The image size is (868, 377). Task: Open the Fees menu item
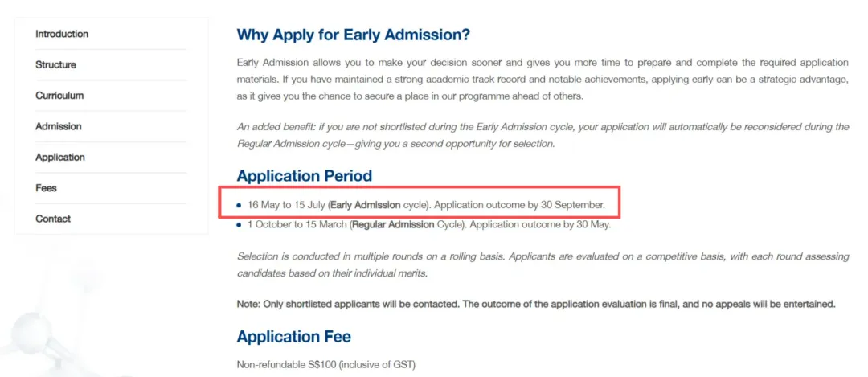pyautogui.click(x=46, y=188)
